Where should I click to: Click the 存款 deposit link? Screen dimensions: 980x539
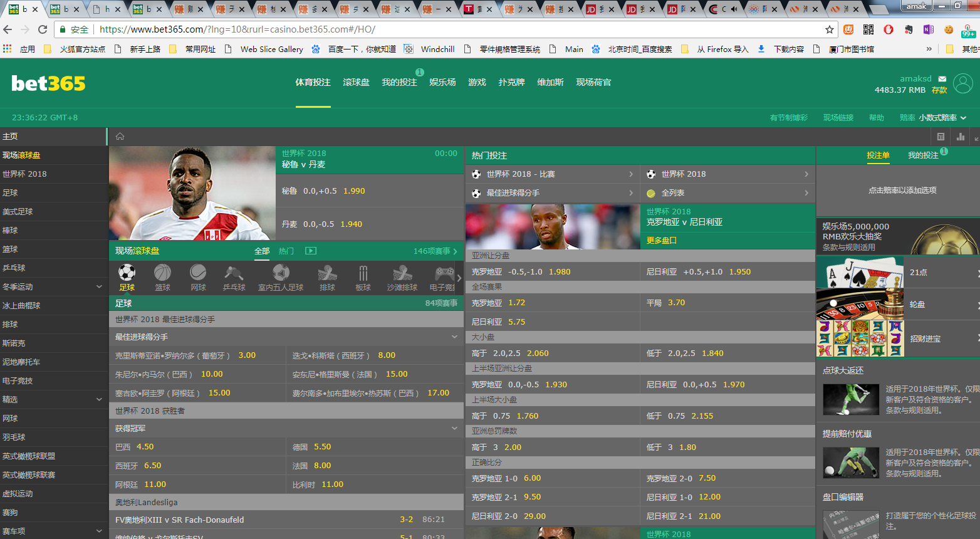click(x=939, y=90)
